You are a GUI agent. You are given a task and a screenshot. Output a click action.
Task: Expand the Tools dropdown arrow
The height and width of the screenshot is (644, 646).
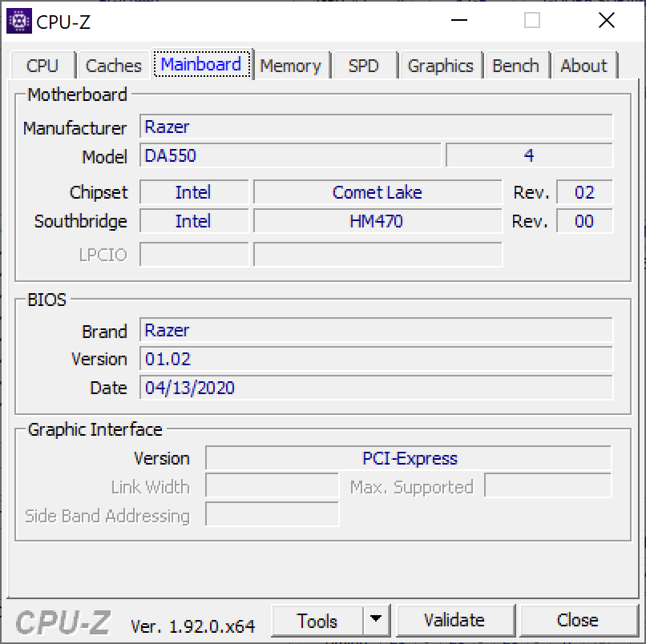tap(376, 621)
